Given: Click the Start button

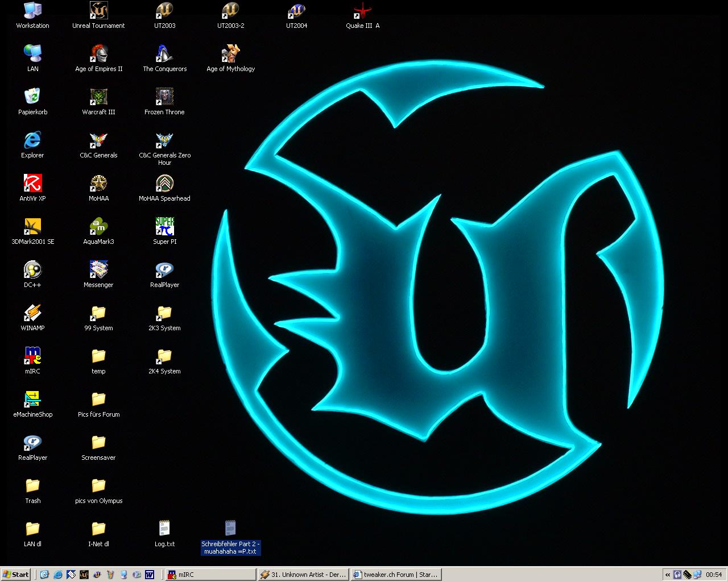Looking at the screenshot, I should pos(16,575).
